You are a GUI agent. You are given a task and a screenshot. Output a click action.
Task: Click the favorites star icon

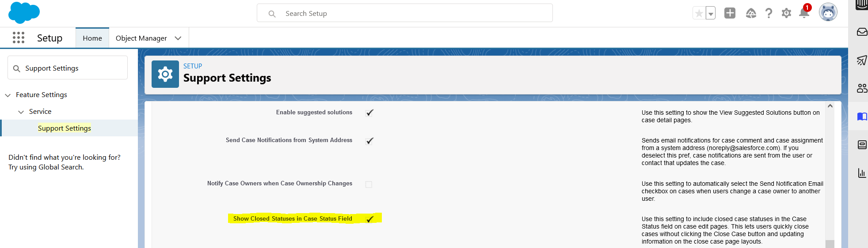[699, 13]
